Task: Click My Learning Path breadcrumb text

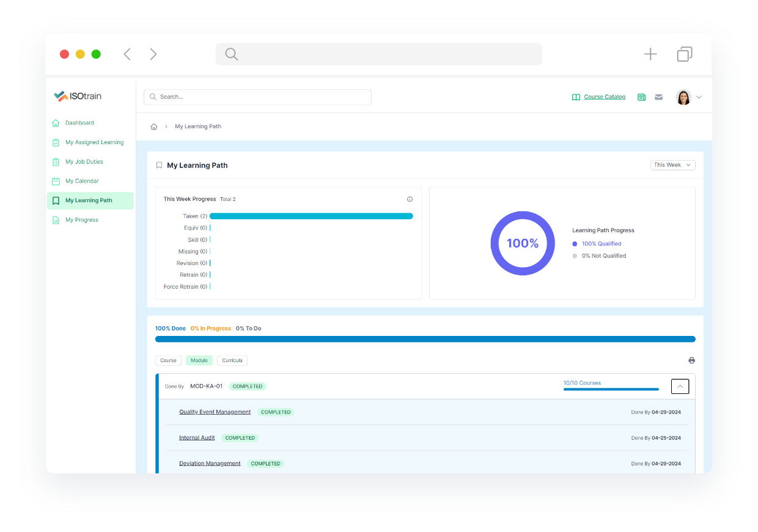Action: click(198, 126)
